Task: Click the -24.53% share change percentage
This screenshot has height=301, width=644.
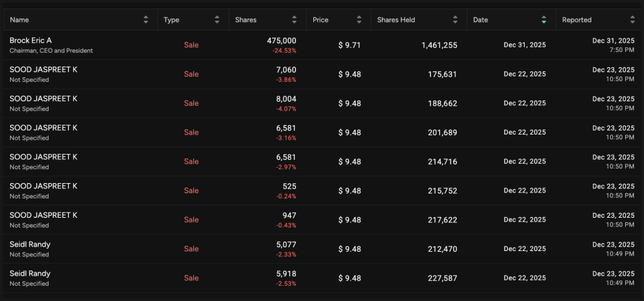Action: pos(284,51)
